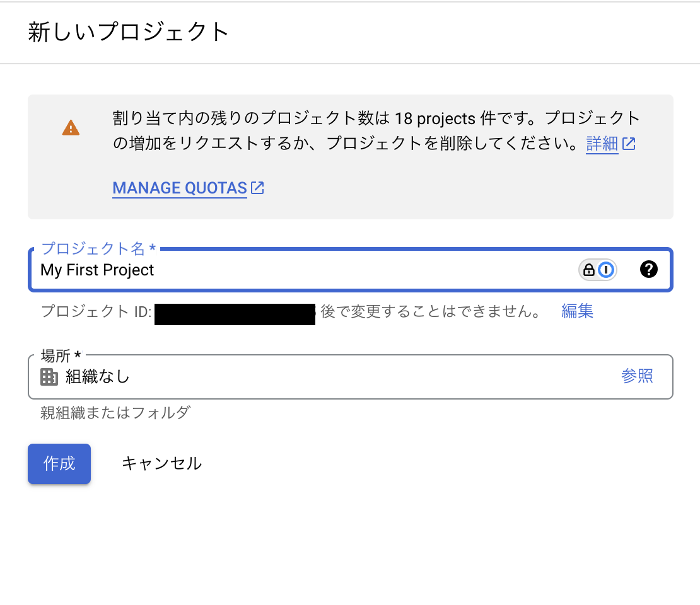Select the text My First Project

(x=97, y=270)
